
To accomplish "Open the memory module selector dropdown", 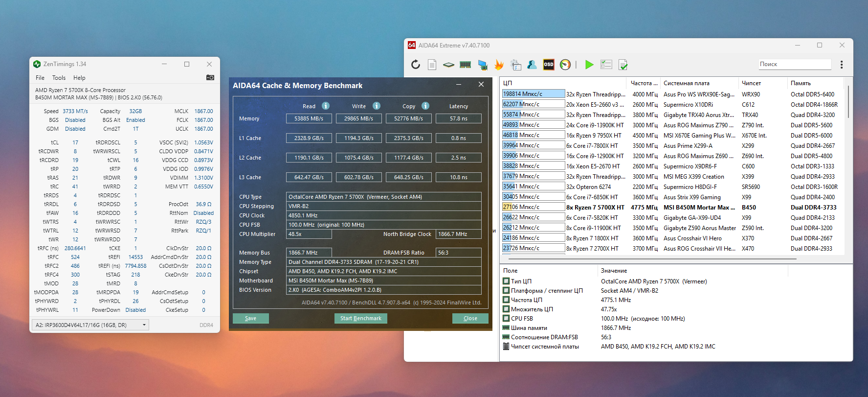I will pyautogui.click(x=90, y=325).
